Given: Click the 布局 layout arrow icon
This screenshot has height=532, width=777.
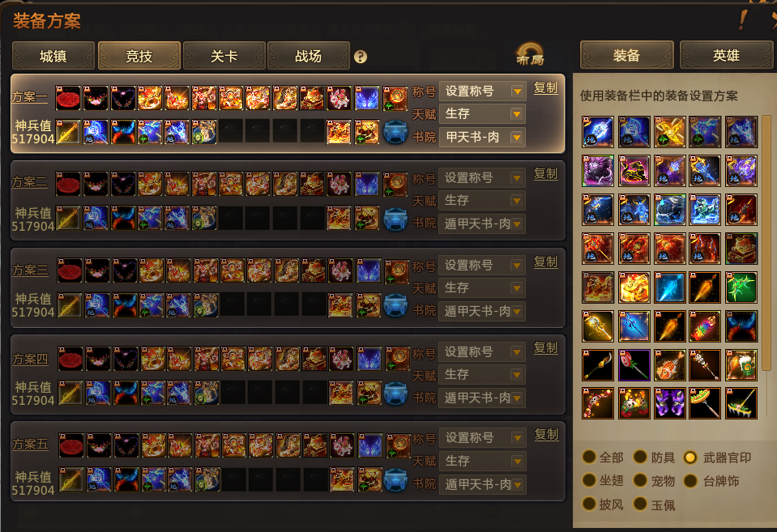Looking at the screenshot, I should click(x=530, y=54).
